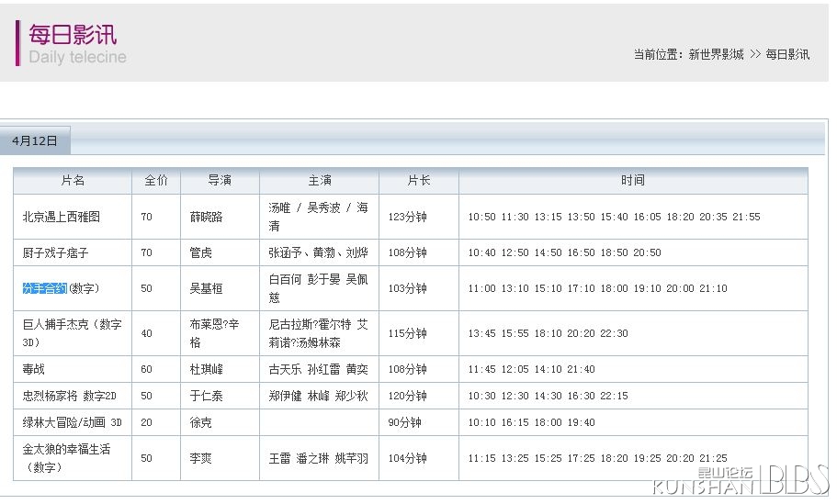Click director name 薛晓路

[206, 217]
